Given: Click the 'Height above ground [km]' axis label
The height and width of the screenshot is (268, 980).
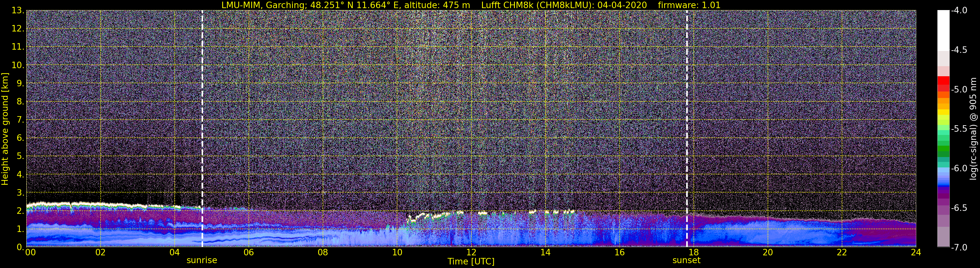Looking at the screenshot, I should [5, 129].
